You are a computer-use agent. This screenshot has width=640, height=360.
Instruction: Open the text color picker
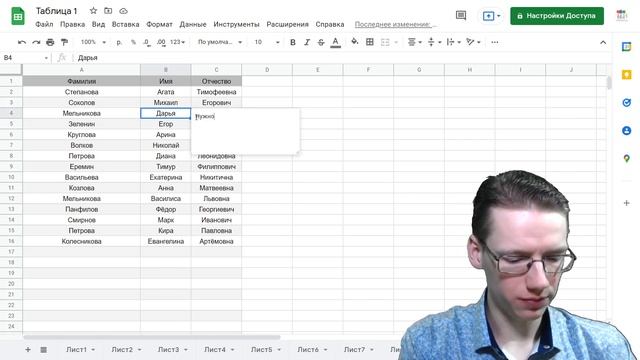(x=336, y=42)
